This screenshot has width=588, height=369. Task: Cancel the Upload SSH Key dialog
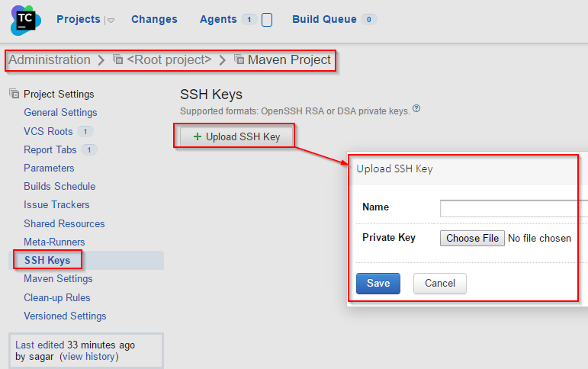[440, 284]
